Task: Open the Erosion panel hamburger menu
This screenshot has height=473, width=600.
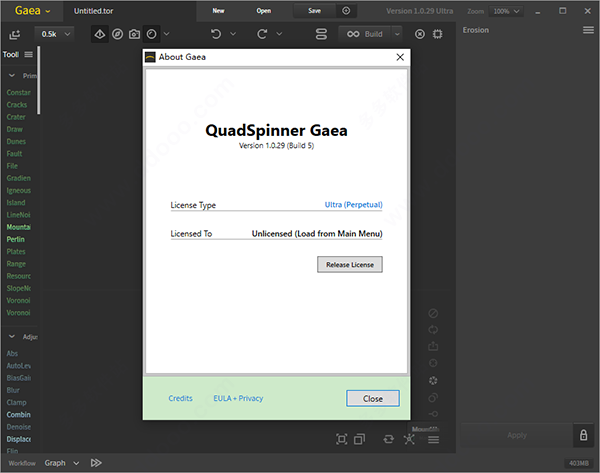Action: coord(588,30)
